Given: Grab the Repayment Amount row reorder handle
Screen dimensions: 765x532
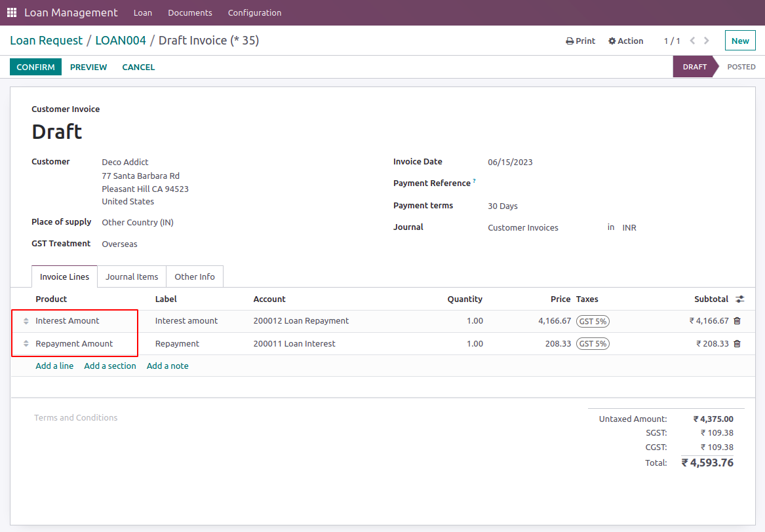Looking at the screenshot, I should (26, 344).
